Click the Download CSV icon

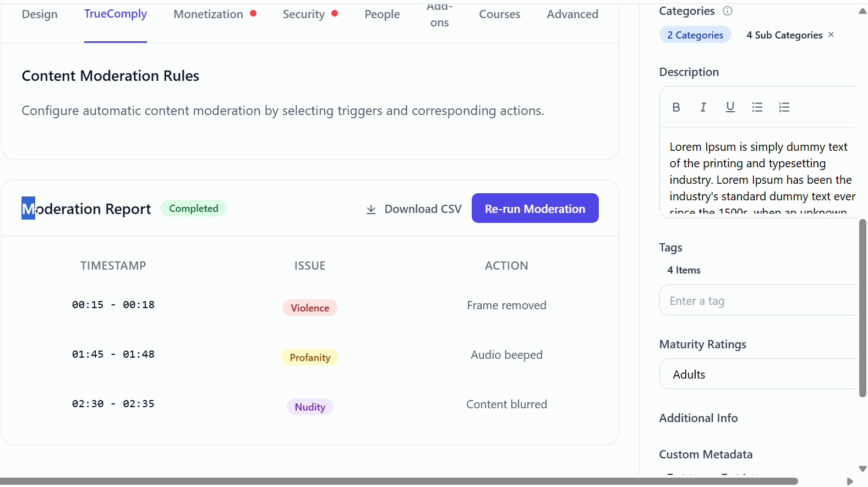(x=372, y=209)
